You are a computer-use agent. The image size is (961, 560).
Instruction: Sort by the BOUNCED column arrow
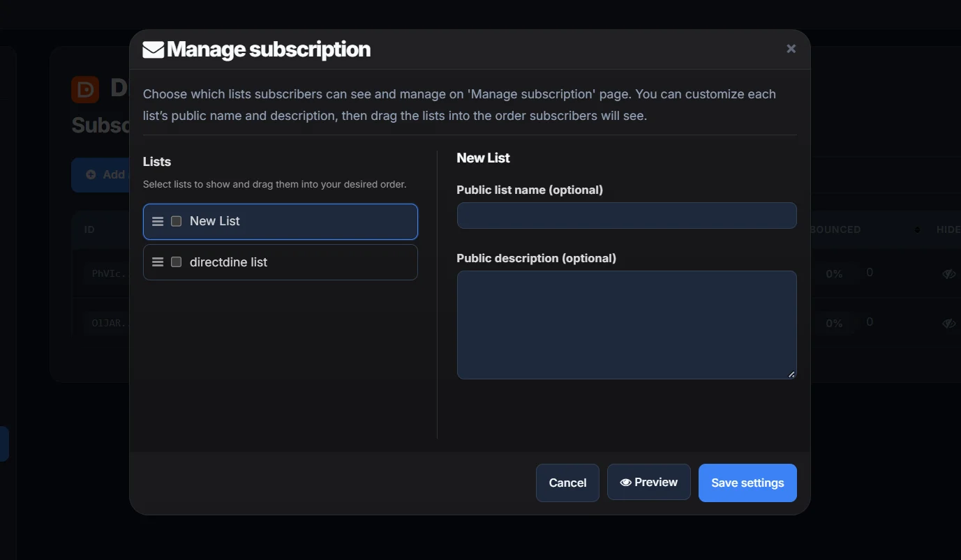click(x=917, y=229)
